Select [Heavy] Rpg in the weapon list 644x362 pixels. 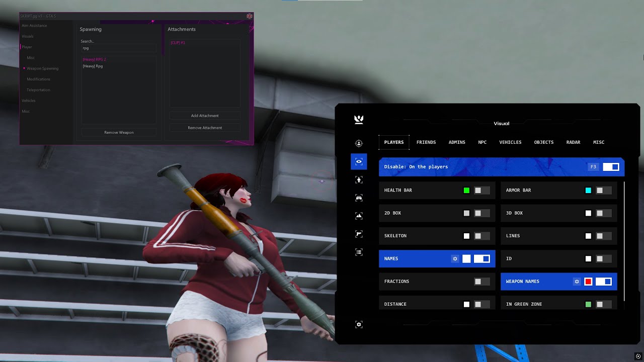click(x=93, y=66)
